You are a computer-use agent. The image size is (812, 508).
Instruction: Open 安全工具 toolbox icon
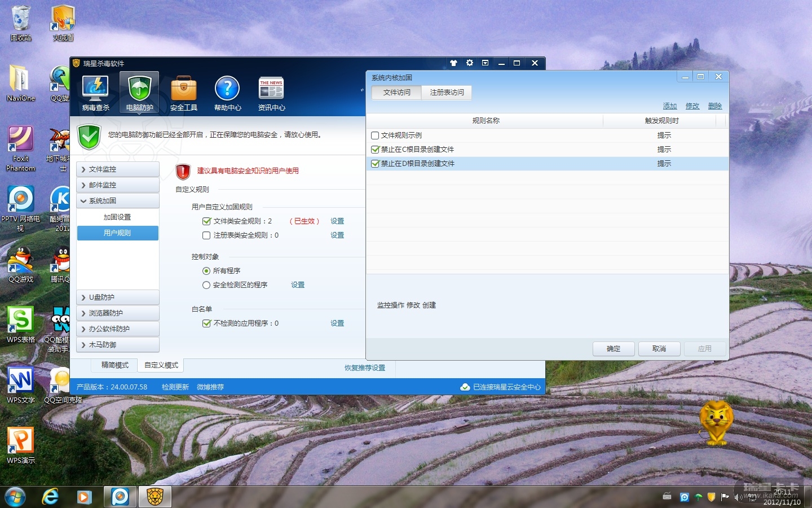[184, 93]
